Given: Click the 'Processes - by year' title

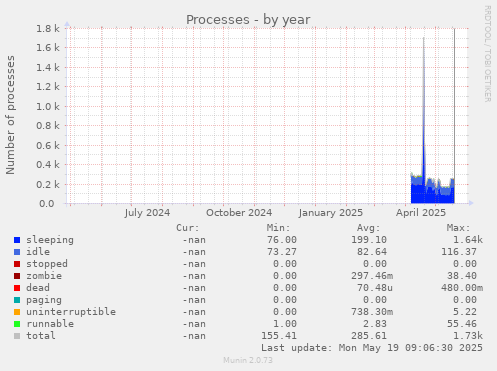Looking at the screenshot, I should pyautogui.click(x=248, y=20).
